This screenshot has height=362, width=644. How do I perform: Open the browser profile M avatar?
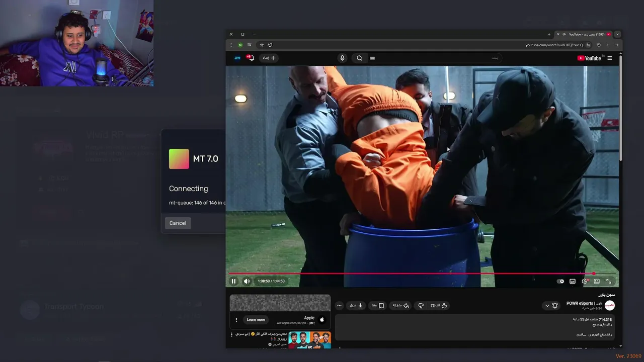click(x=240, y=45)
